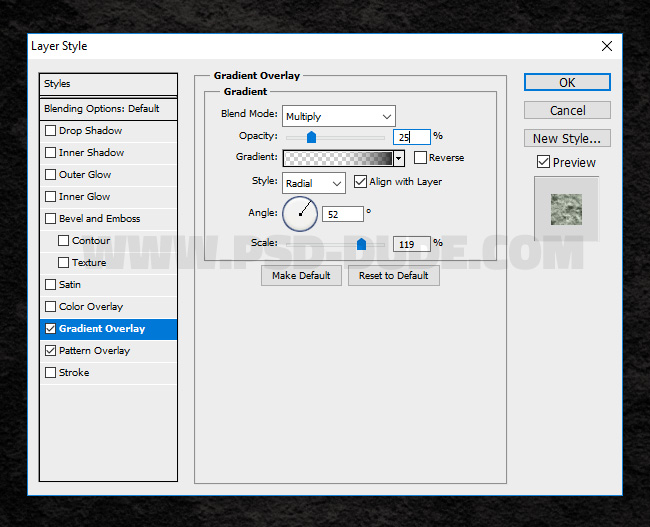Click the Make Default button
The height and width of the screenshot is (527, 650).
(x=301, y=275)
